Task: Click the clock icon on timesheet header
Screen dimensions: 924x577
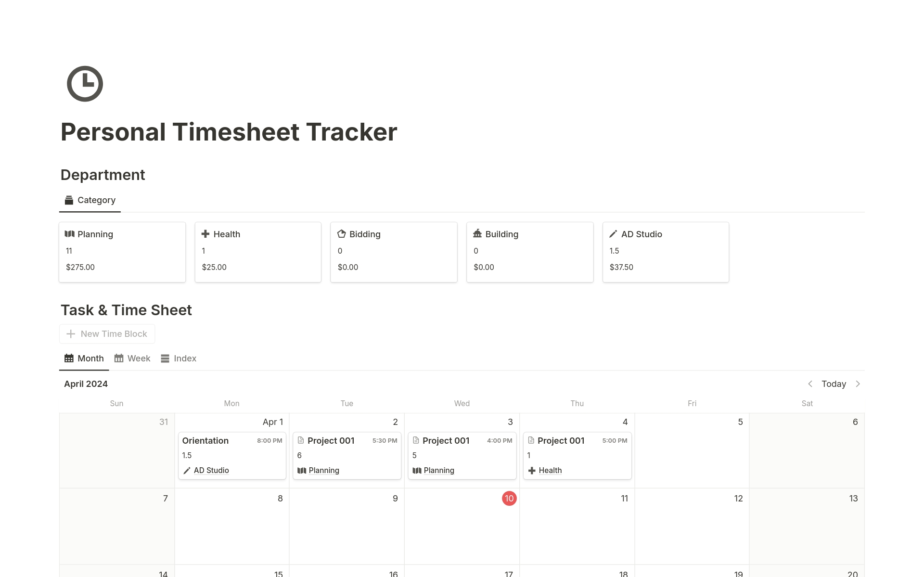Action: (84, 82)
